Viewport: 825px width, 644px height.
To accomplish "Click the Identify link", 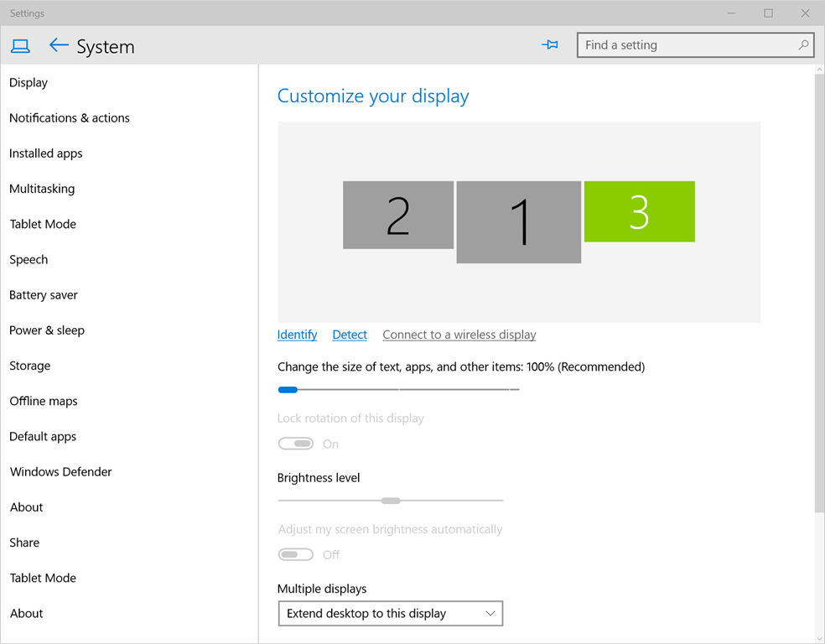I will click(x=298, y=335).
